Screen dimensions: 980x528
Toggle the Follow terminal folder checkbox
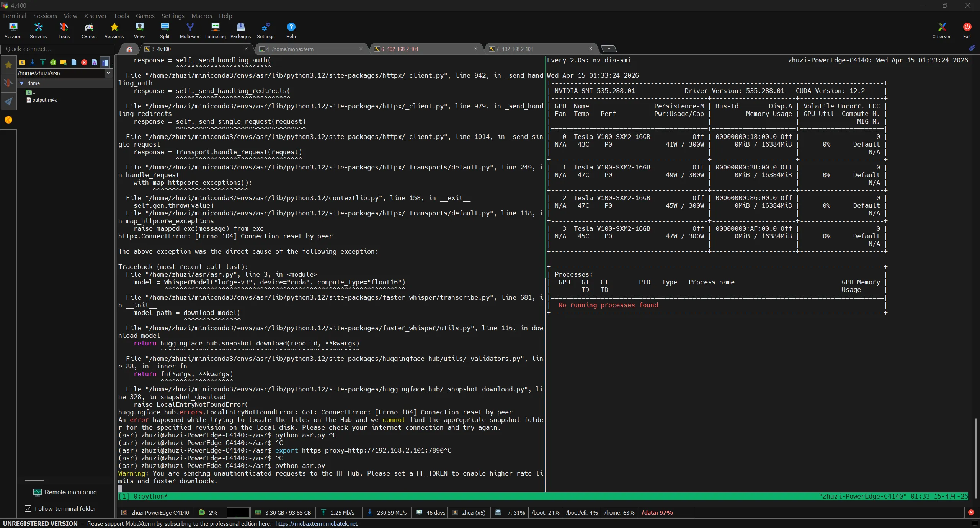click(28, 508)
